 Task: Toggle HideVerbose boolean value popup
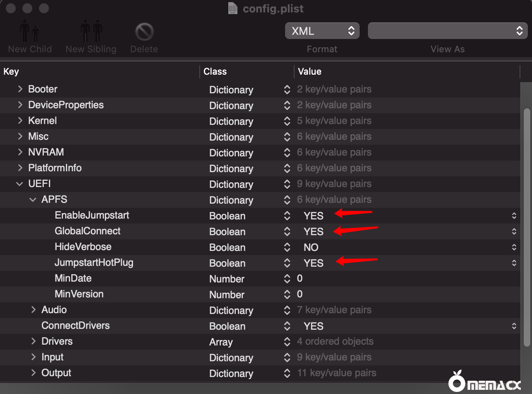[514, 247]
